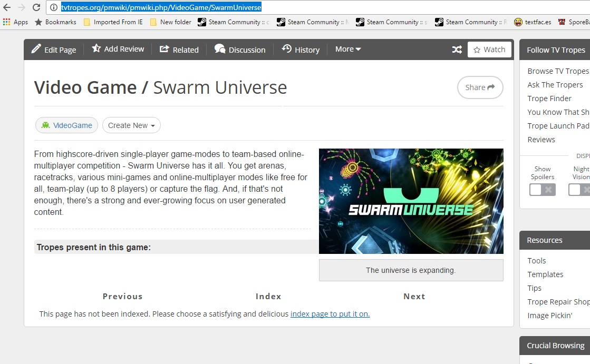
Task: Click 'Tropes present in this game:' heading
Action: pos(94,247)
